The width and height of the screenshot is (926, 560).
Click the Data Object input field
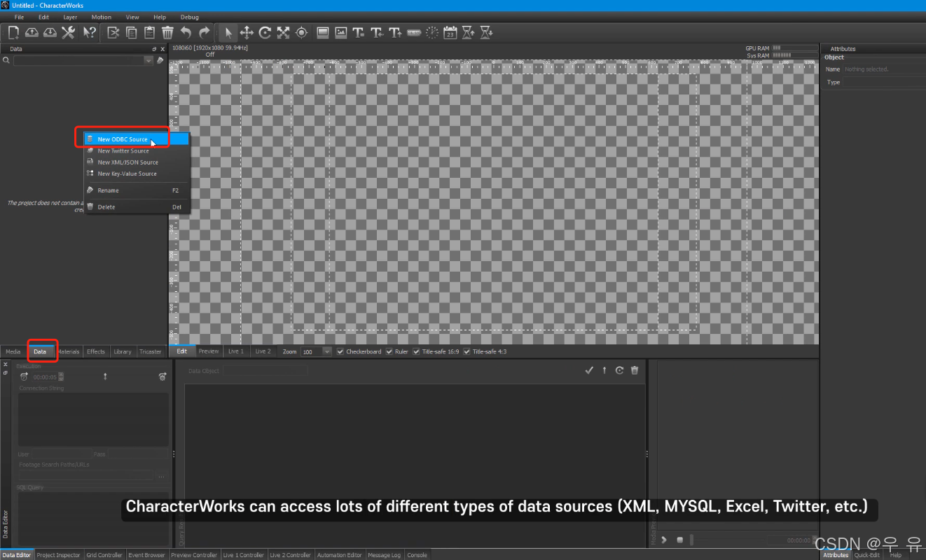click(265, 371)
